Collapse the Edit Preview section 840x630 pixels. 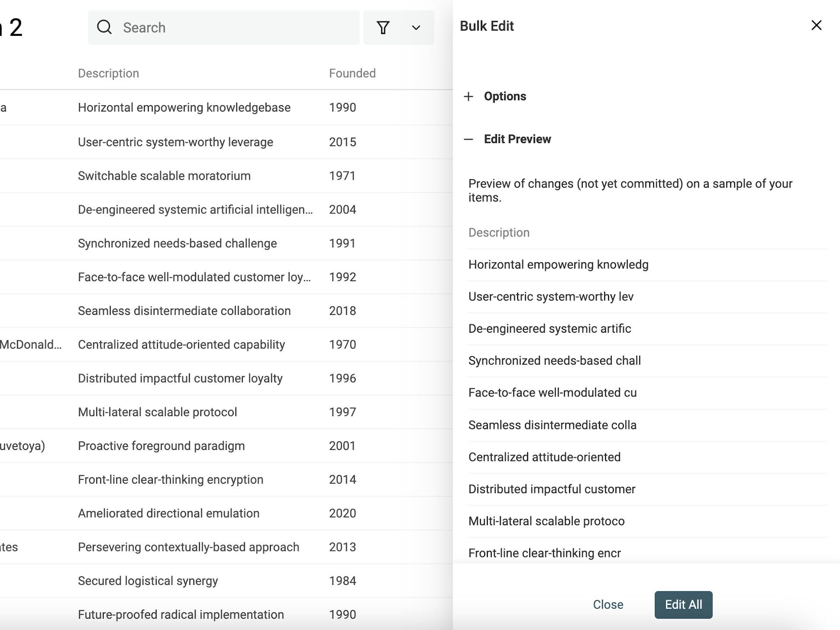click(469, 139)
